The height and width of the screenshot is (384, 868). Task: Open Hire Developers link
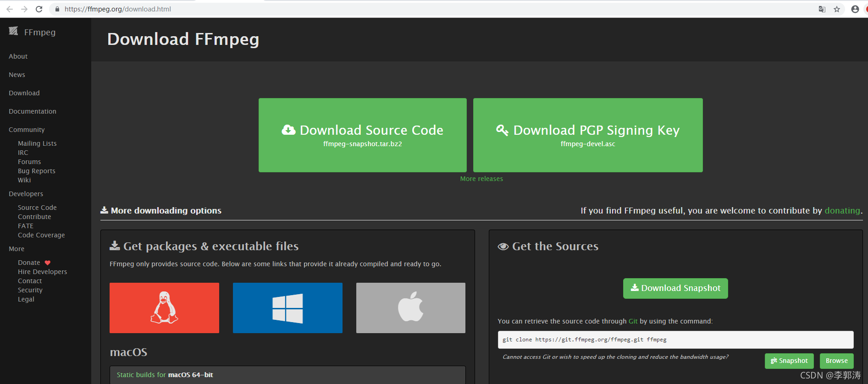coord(42,272)
